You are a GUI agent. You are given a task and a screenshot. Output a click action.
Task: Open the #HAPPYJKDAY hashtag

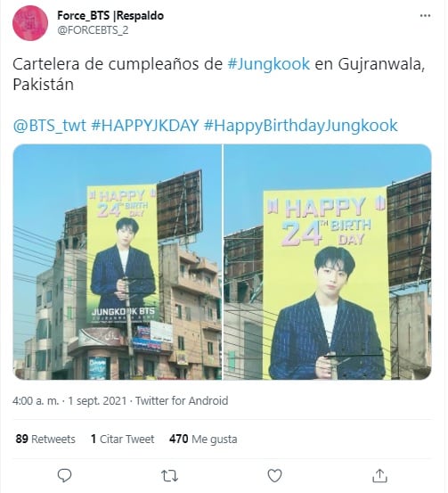click(145, 125)
